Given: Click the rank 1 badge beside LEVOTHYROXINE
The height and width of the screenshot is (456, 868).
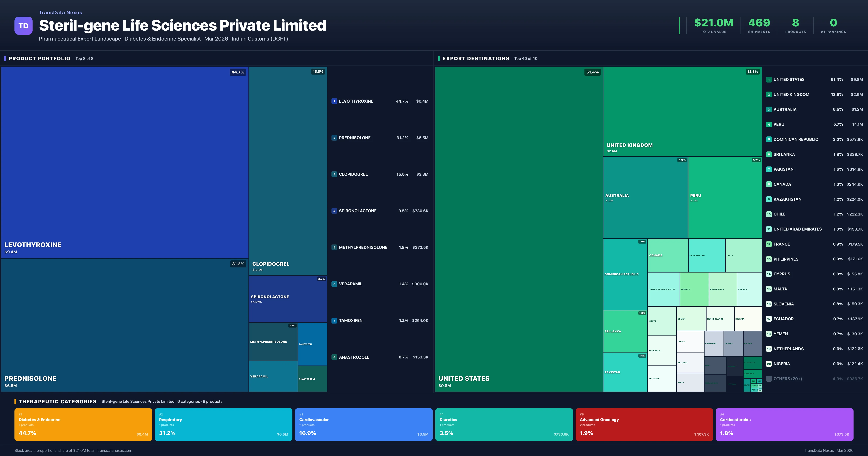Looking at the screenshot, I should [x=334, y=101].
